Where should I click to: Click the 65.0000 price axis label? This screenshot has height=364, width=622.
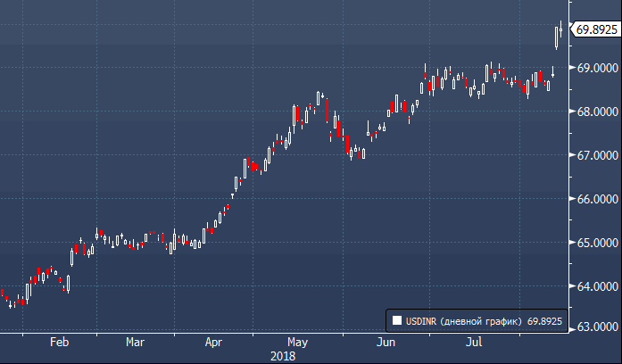[x=597, y=243]
